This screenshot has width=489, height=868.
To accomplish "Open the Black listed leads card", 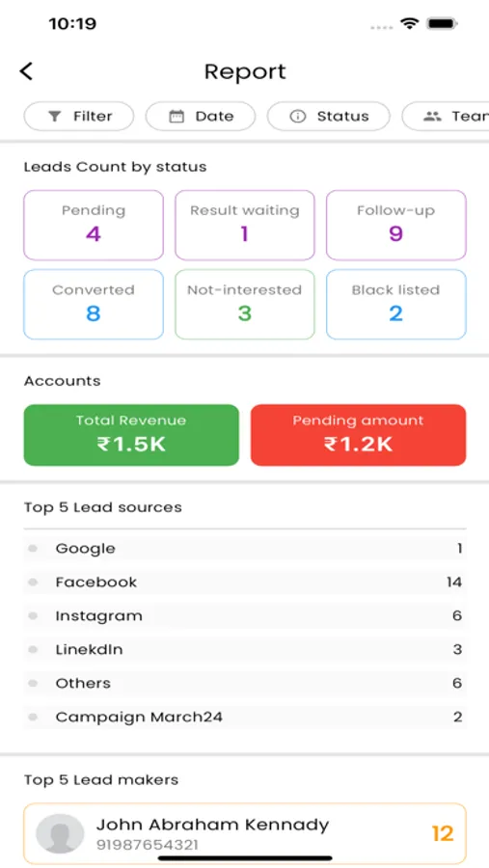I will point(396,305).
